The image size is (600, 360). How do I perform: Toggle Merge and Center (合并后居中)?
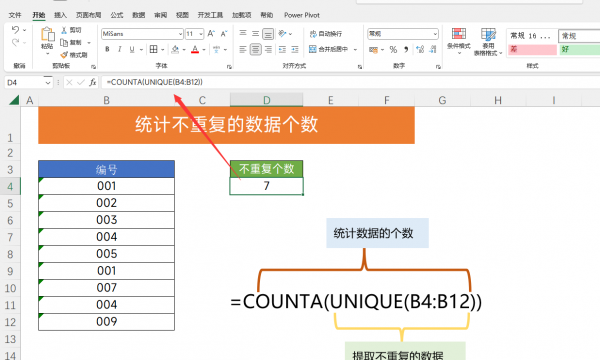pyautogui.click(x=329, y=49)
